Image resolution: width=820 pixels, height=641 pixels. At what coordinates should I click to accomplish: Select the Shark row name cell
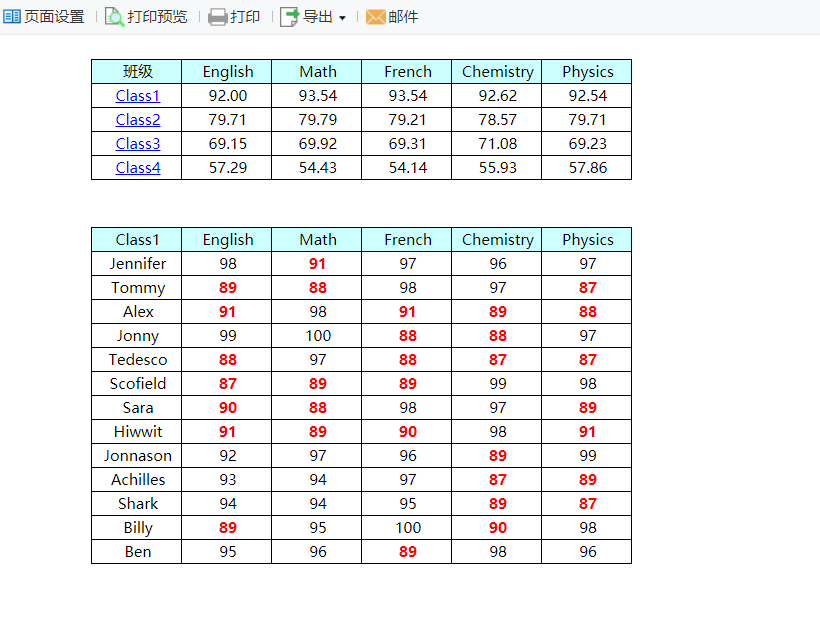pyautogui.click(x=136, y=503)
